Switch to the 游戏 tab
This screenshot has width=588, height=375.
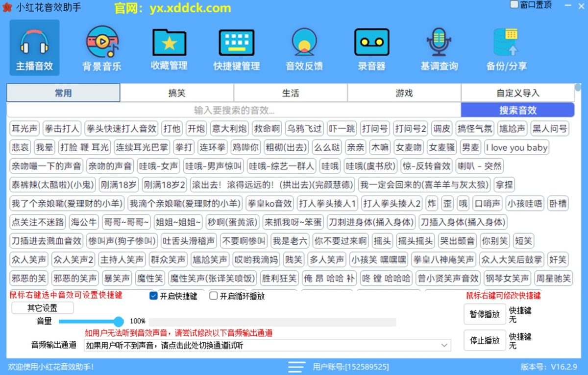click(404, 93)
